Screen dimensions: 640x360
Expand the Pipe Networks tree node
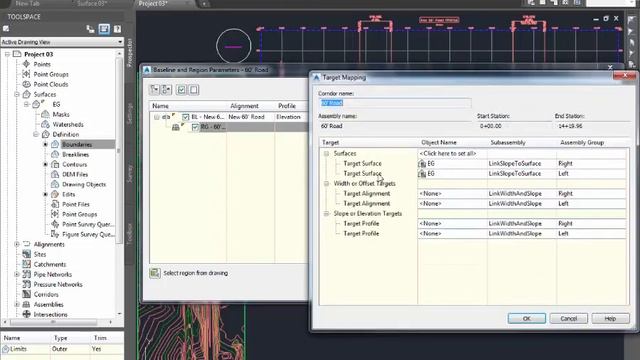17,274
